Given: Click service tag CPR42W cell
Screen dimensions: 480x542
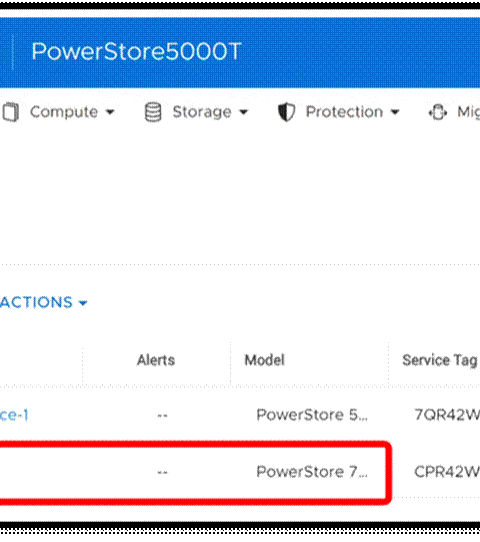Looking at the screenshot, I should click(x=447, y=471).
